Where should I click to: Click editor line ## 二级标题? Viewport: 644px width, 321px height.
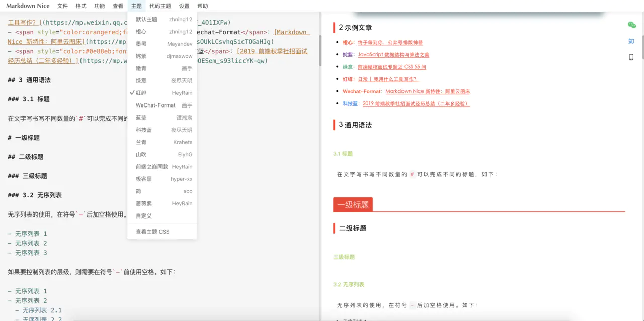(x=26, y=157)
